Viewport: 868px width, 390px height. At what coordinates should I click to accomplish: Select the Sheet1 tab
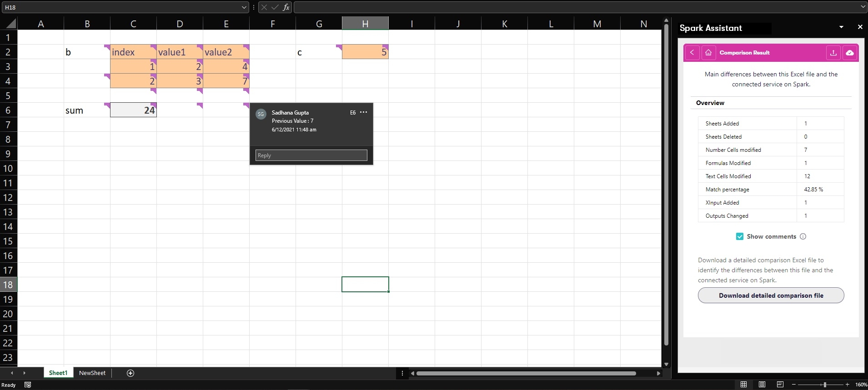[58, 373]
